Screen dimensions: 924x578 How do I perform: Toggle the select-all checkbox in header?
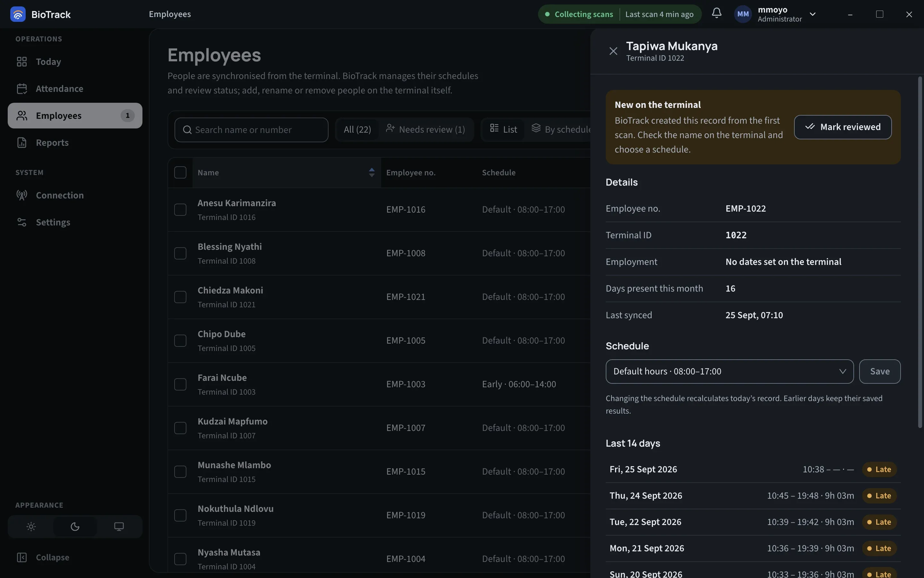180,172
